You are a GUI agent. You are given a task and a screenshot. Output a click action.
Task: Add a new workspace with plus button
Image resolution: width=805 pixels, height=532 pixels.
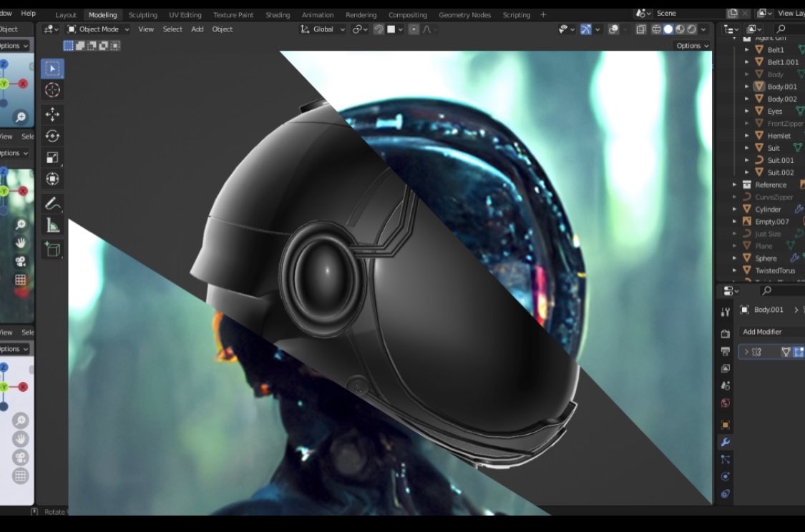pos(543,15)
